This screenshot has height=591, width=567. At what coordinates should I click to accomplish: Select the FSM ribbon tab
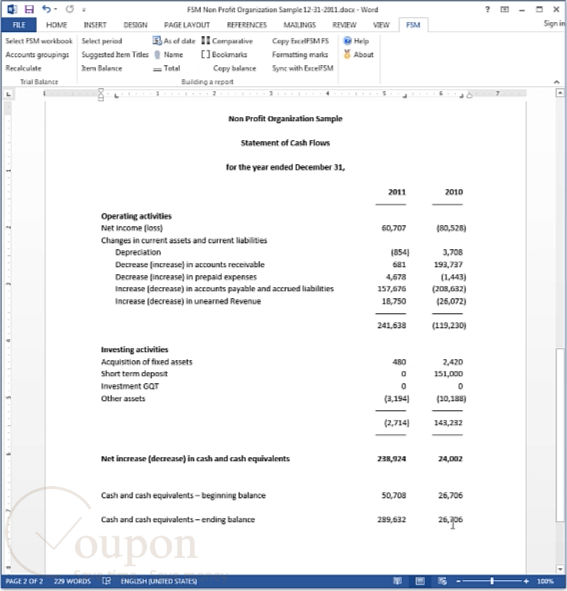click(x=413, y=25)
